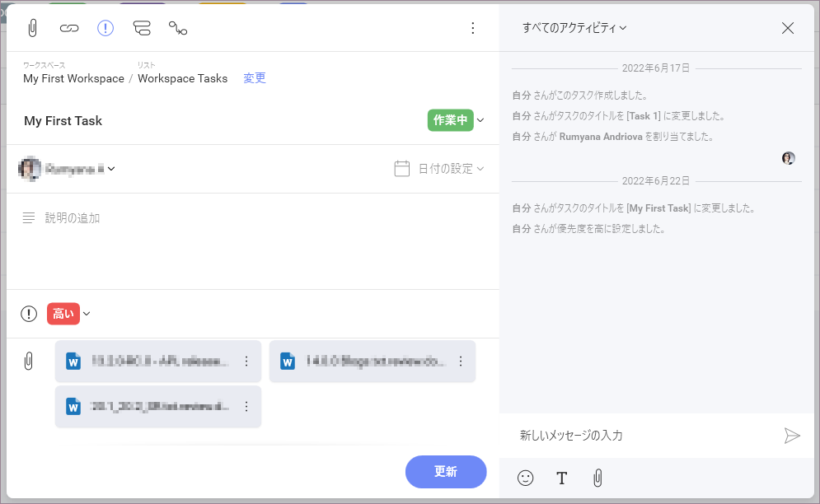820x504 pixels.
Task: Open the task more-options three-dot menu
Action: coord(473,28)
